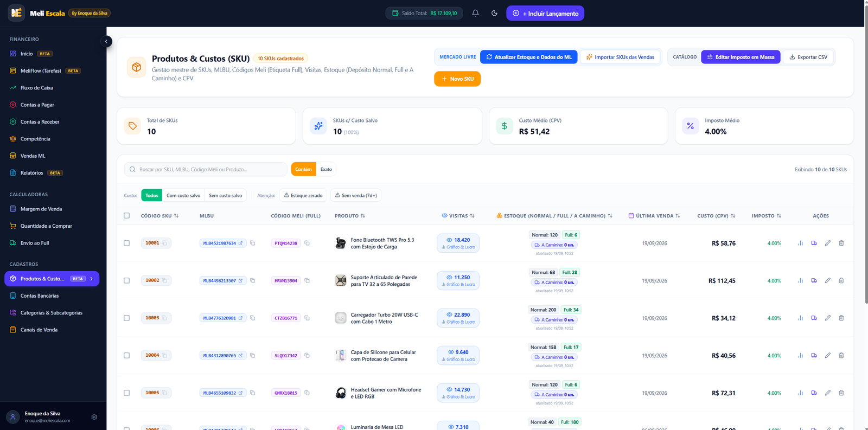Filter by Sem custo salvo
The image size is (868, 430).
[x=226, y=195]
